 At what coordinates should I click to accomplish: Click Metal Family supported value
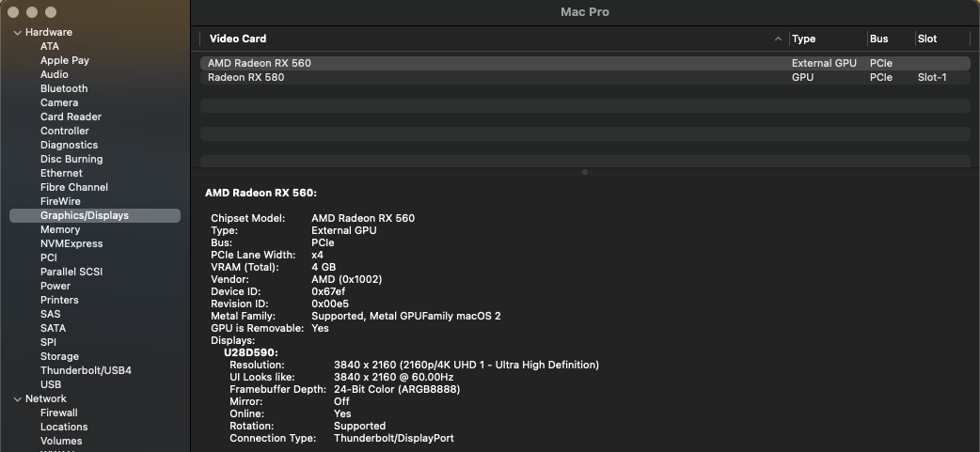click(x=405, y=316)
